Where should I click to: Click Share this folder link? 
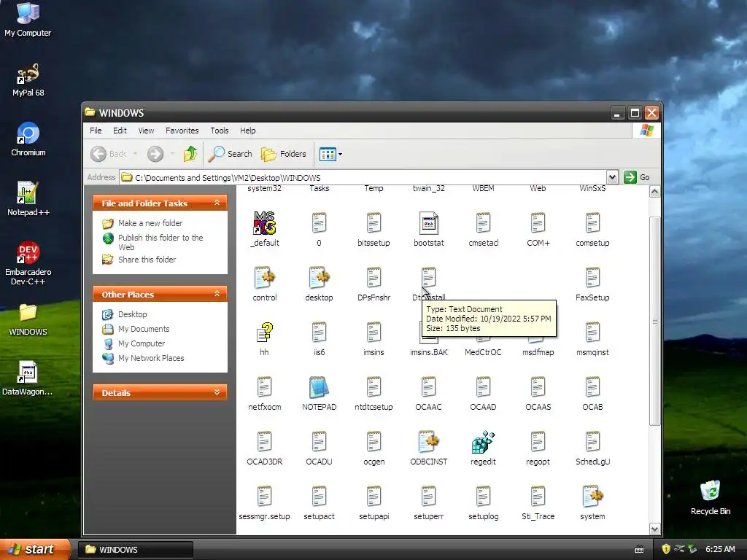click(x=147, y=260)
